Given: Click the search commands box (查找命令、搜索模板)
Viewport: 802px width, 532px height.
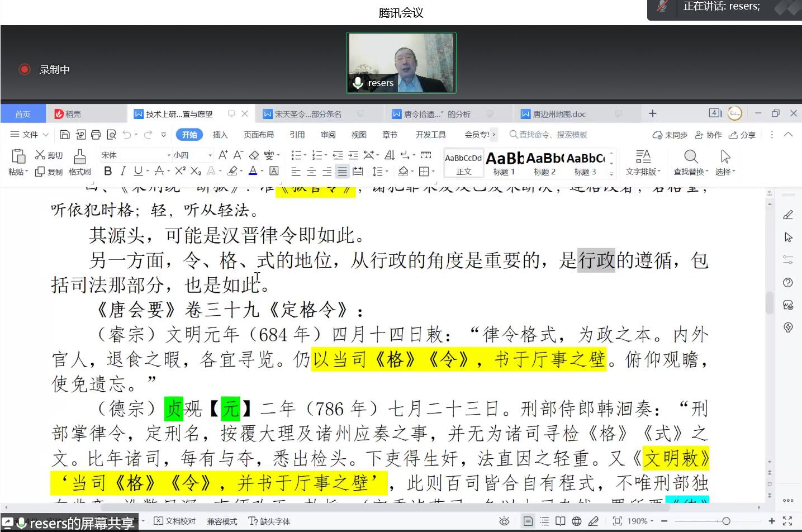Looking at the screenshot, I should coord(552,135).
